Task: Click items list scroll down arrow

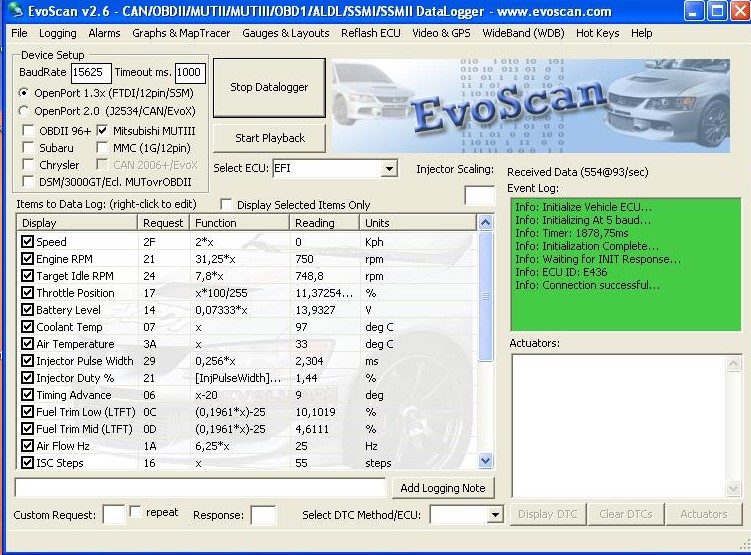Action: point(485,461)
